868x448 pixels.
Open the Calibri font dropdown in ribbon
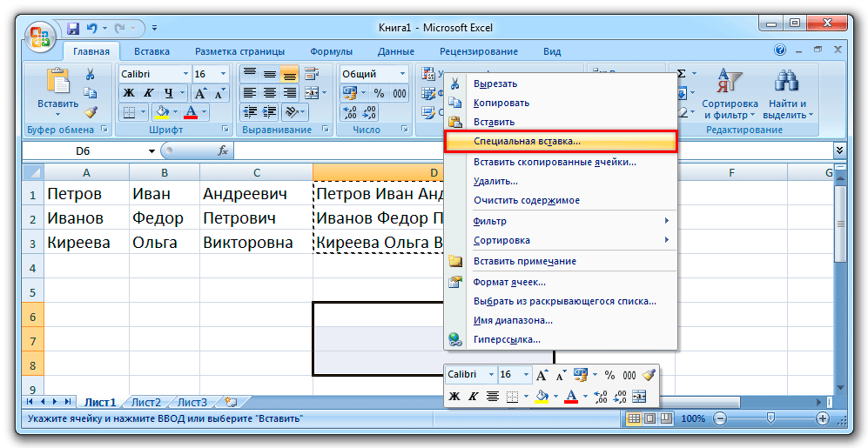coord(185,74)
